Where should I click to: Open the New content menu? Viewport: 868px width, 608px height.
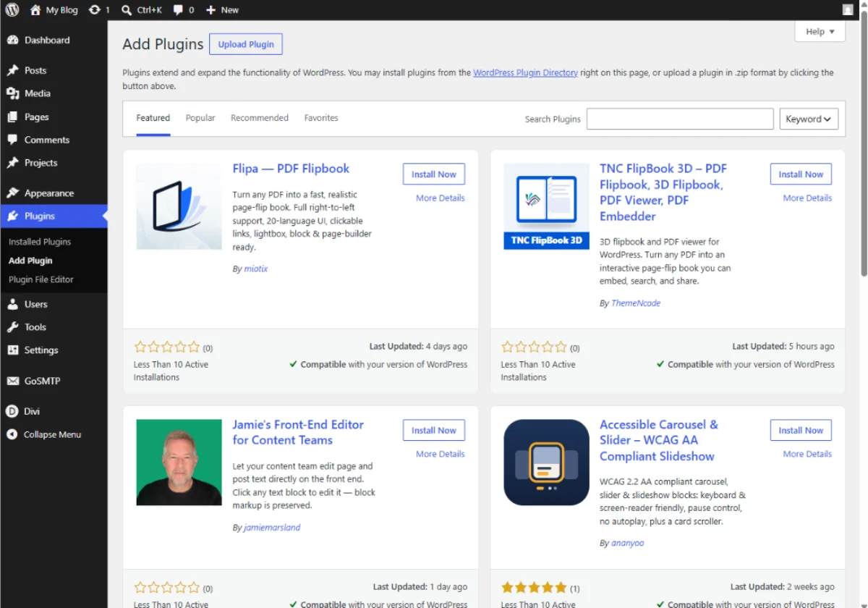click(x=222, y=10)
